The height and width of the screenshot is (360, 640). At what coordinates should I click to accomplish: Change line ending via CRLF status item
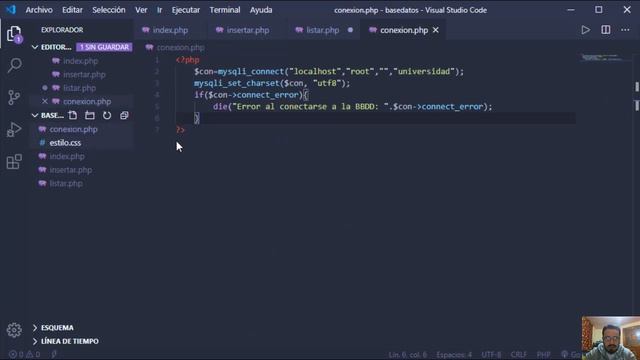[x=518, y=354]
